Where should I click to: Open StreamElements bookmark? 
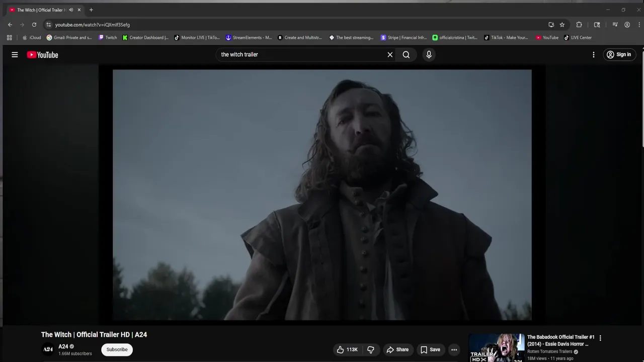click(x=249, y=38)
